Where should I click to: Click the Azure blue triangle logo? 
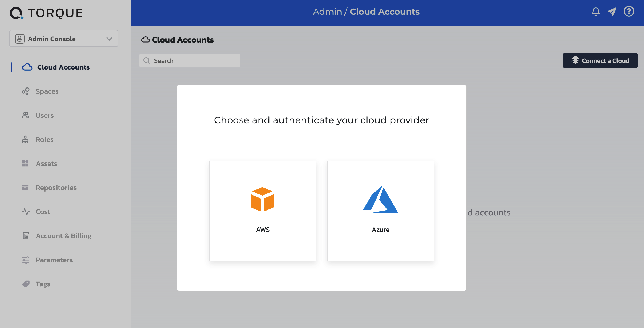pos(381,199)
